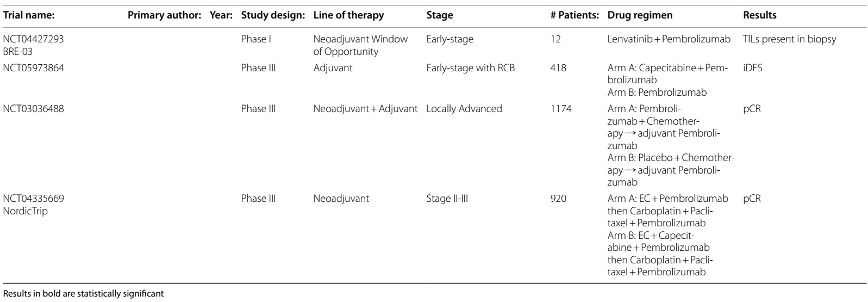The height and width of the screenshot is (302, 868).
Task: Click the Trial name column header
Action: tap(29, 15)
